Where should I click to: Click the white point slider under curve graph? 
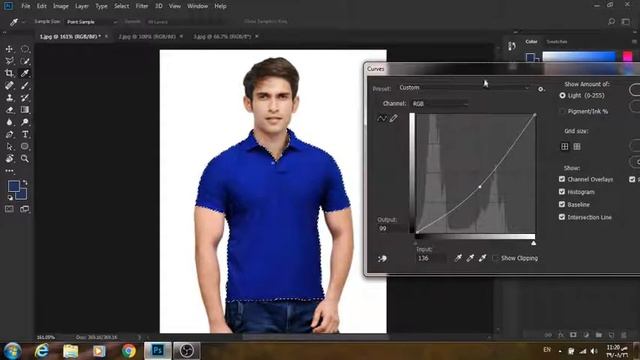coord(533,243)
